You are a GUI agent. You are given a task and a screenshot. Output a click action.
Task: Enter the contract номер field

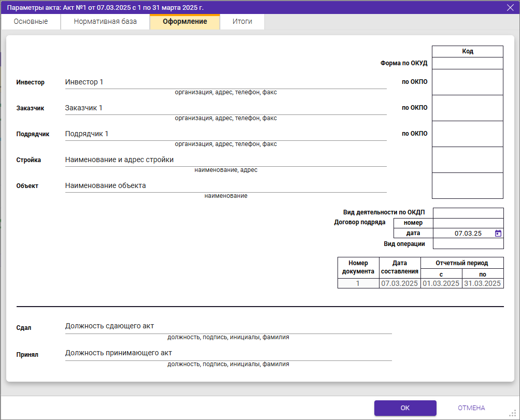(x=468, y=223)
